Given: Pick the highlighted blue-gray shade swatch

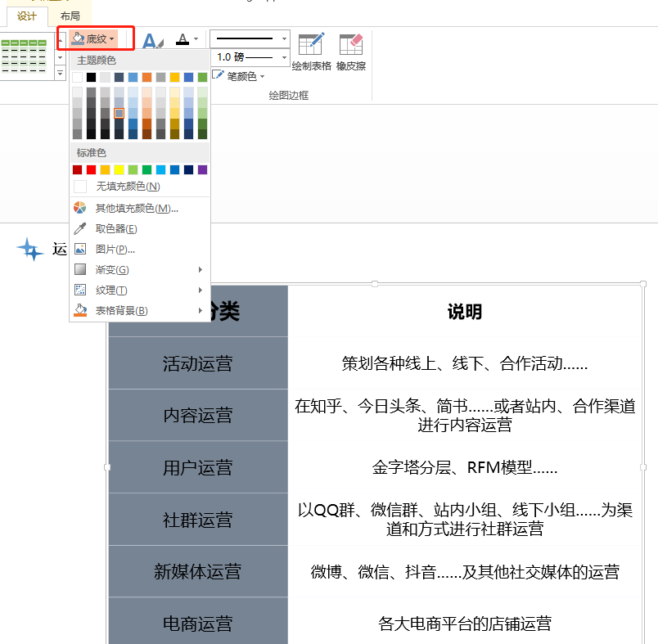Looking at the screenshot, I should click(x=119, y=113).
